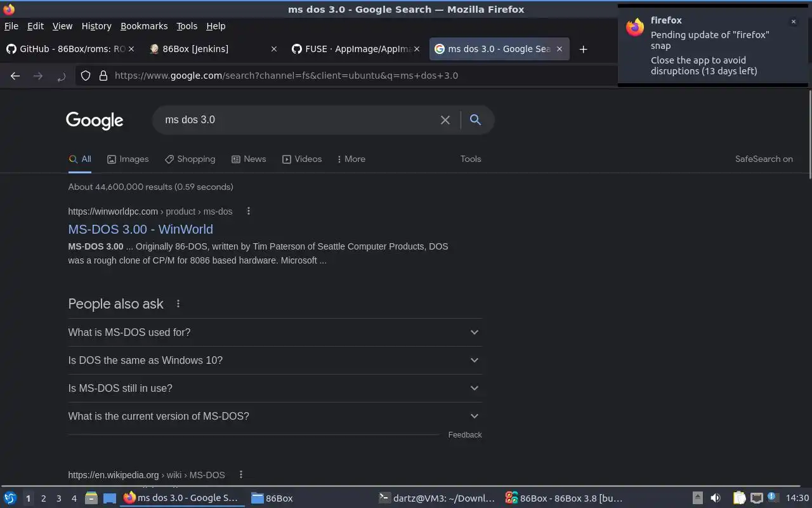
Task: Open the shield tracking protection icon
Action: (86, 76)
